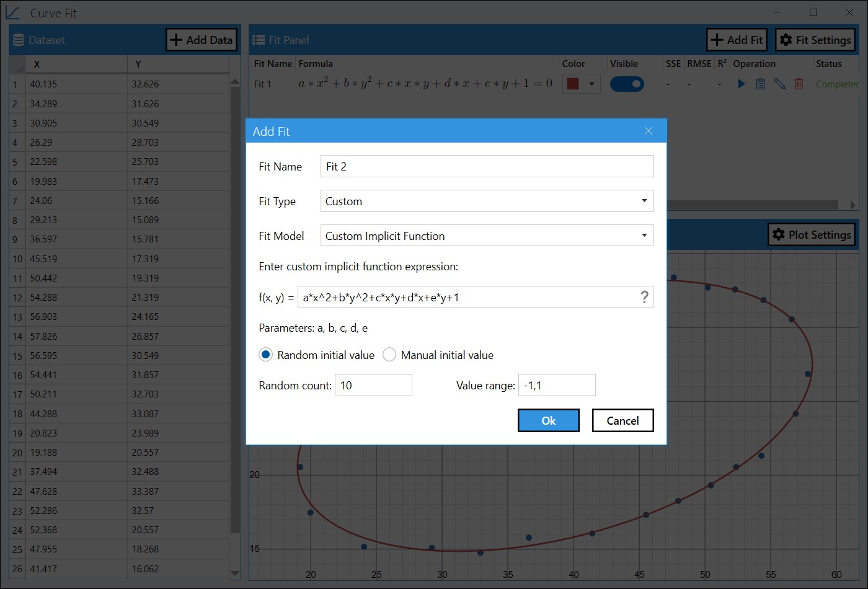The height and width of the screenshot is (589, 868).
Task: Click the formula help question mark icon
Action: coord(645,297)
